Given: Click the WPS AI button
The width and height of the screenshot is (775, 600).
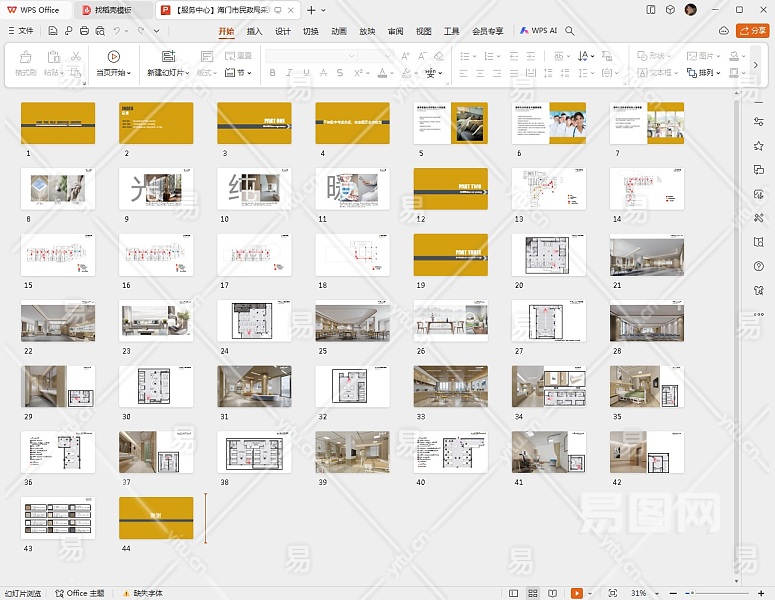Looking at the screenshot, I should pos(538,31).
